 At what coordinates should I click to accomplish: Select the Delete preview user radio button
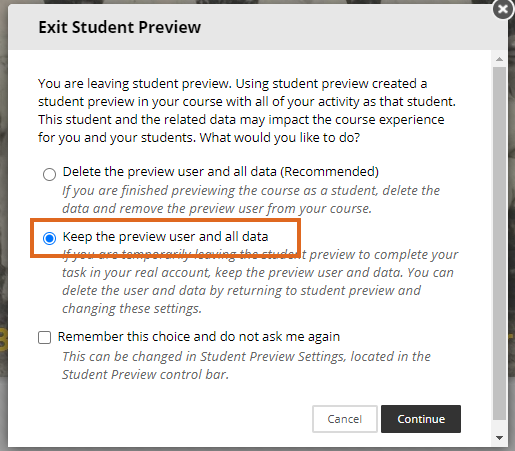click(49, 174)
